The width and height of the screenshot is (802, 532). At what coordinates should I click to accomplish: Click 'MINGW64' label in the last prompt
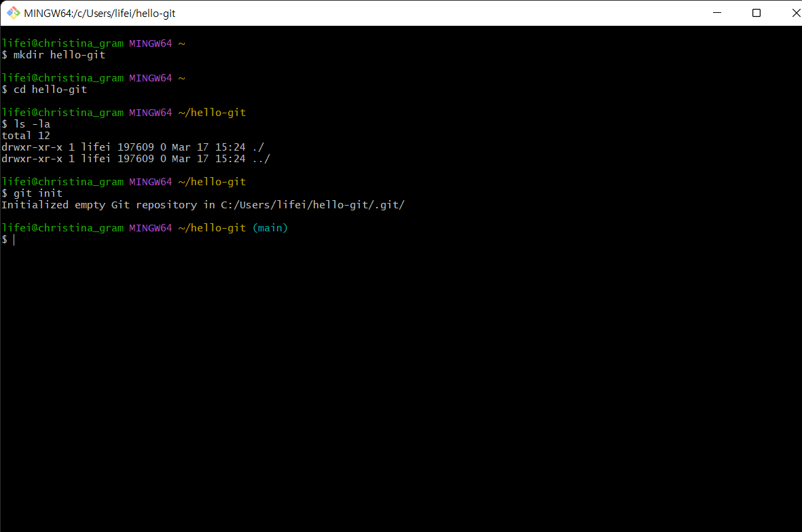[x=150, y=228]
